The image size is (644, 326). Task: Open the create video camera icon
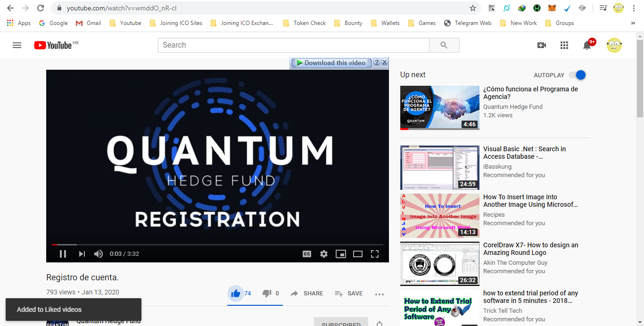[542, 45]
